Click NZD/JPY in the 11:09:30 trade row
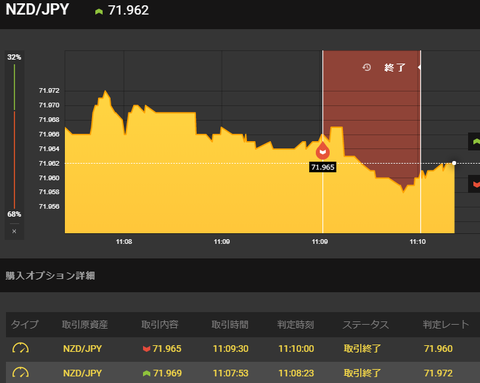The width and height of the screenshot is (480, 383). [x=82, y=349]
